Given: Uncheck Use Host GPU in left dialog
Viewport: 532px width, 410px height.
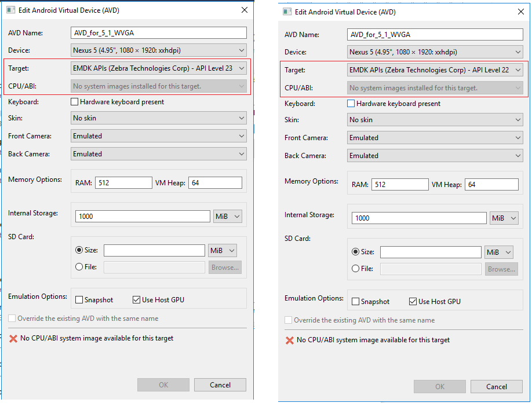Looking at the screenshot, I should (x=137, y=299).
